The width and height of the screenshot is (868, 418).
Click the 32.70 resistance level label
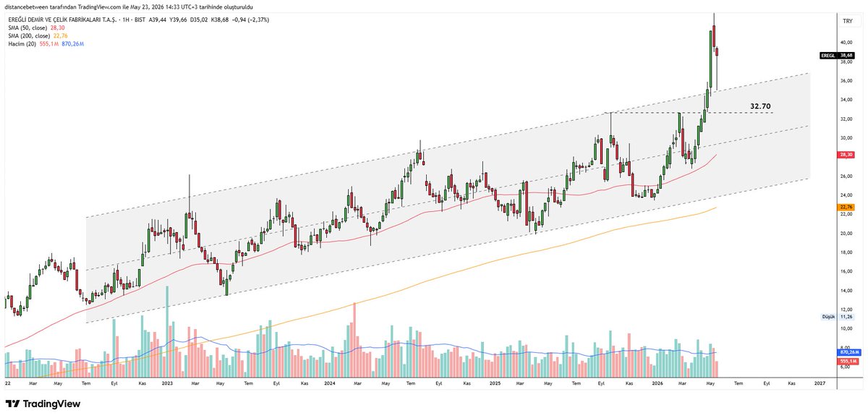[x=760, y=106]
